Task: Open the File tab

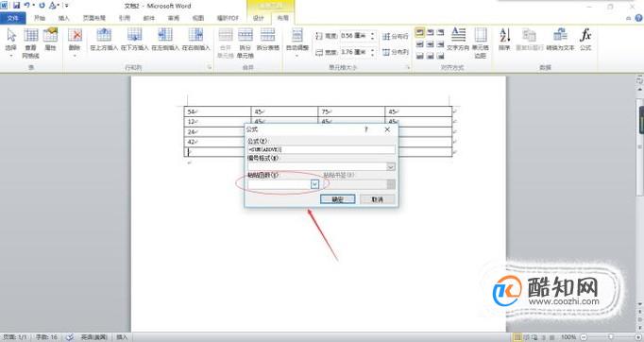Action: coord(13,18)
